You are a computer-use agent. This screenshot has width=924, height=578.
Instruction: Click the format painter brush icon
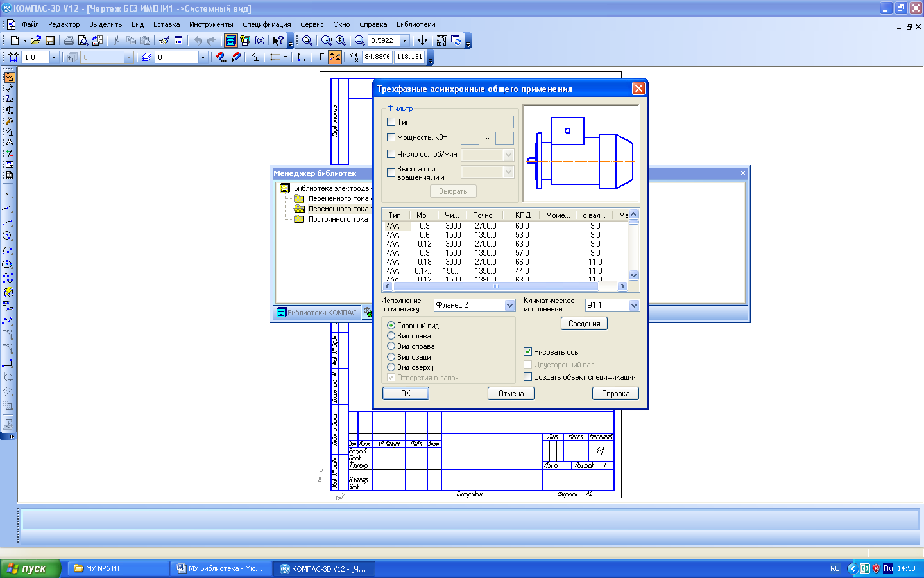[164, 40]
